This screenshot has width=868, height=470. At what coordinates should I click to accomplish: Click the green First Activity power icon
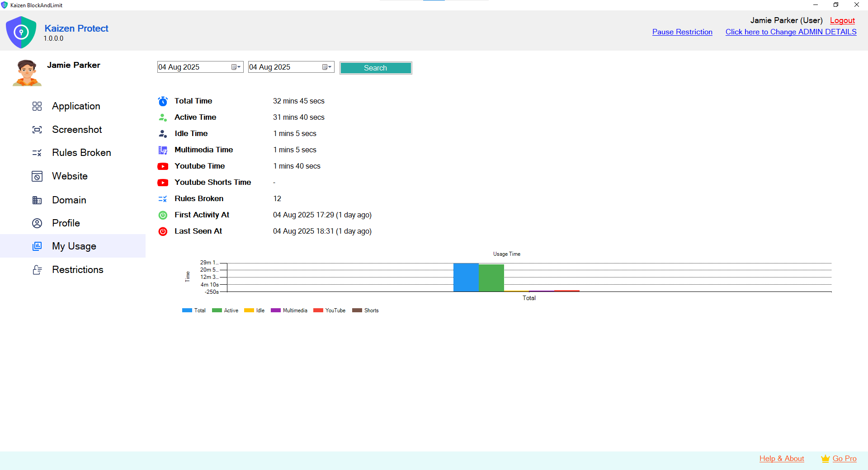point(163,215)
